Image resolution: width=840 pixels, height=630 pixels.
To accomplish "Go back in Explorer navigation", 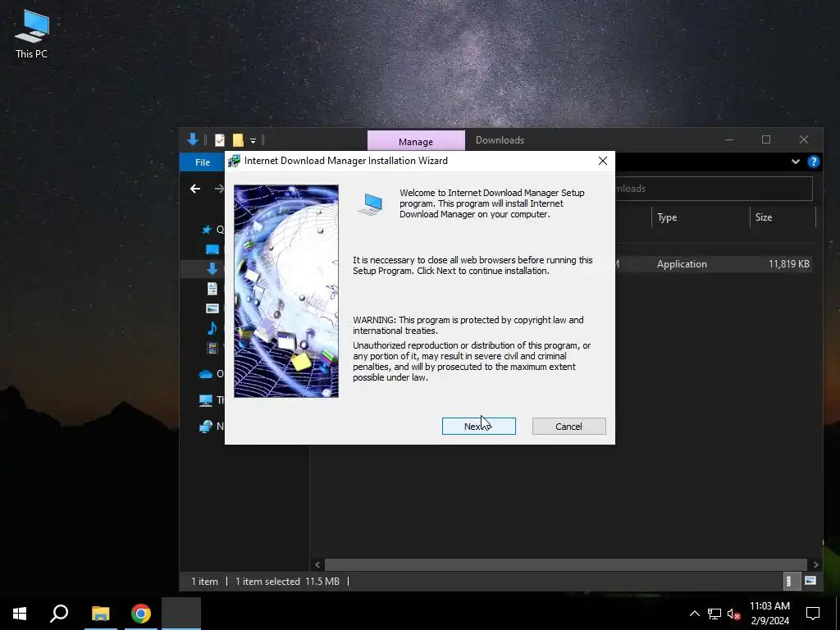I will click(x=195, y=189).
